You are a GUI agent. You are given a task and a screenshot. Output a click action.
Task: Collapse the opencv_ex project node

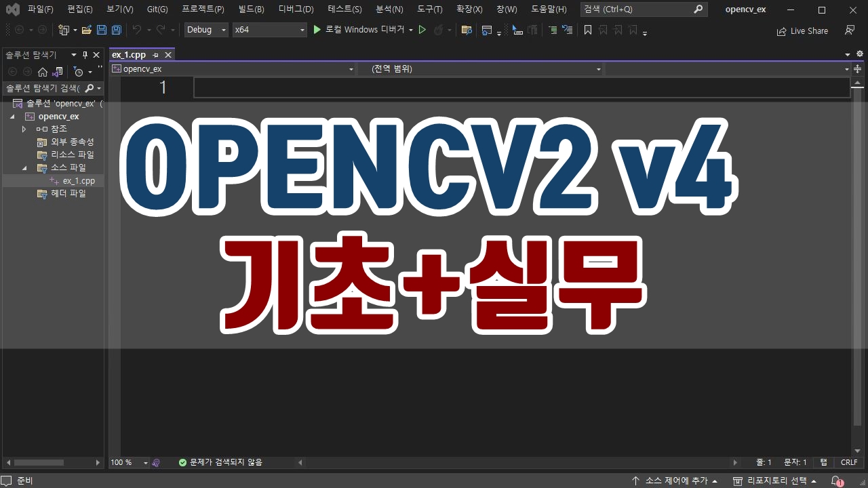[12, 117]
